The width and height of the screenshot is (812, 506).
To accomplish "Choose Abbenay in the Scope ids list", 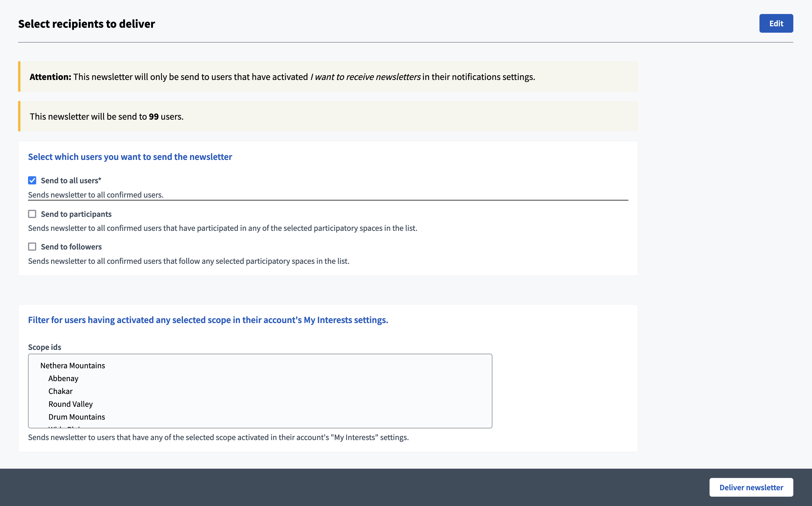I will click(63, 378).
